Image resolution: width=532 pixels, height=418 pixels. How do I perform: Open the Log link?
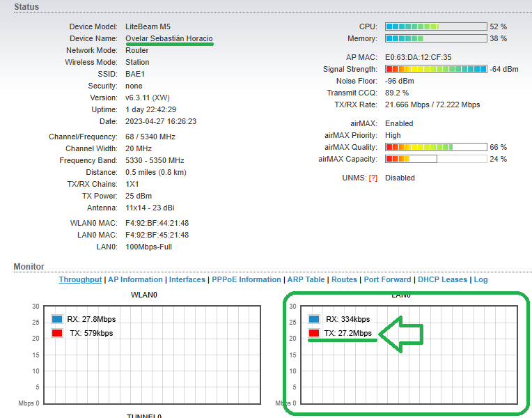[x=480, y=279]
